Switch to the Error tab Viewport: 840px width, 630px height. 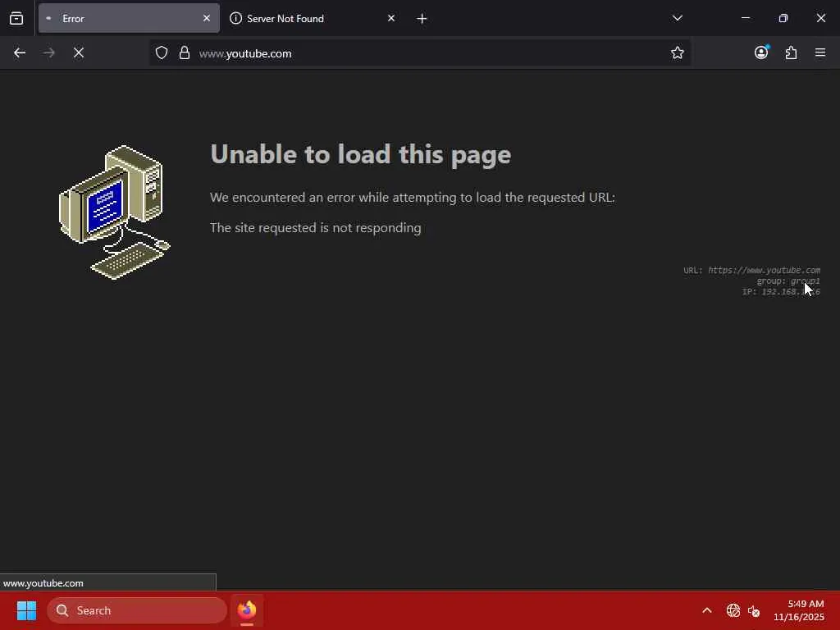(x=129, y=18)
